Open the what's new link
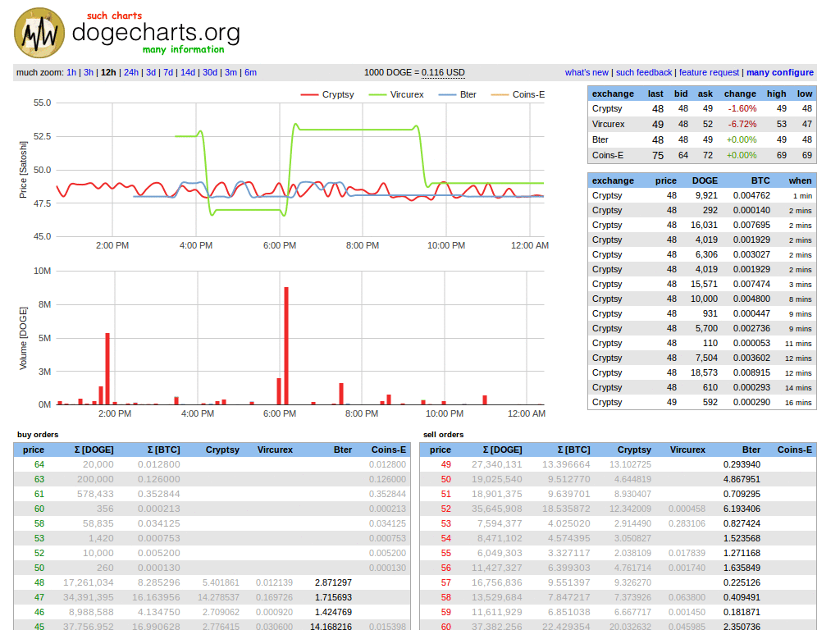This screenshot has width=840, height=630. tap(587, 72)
